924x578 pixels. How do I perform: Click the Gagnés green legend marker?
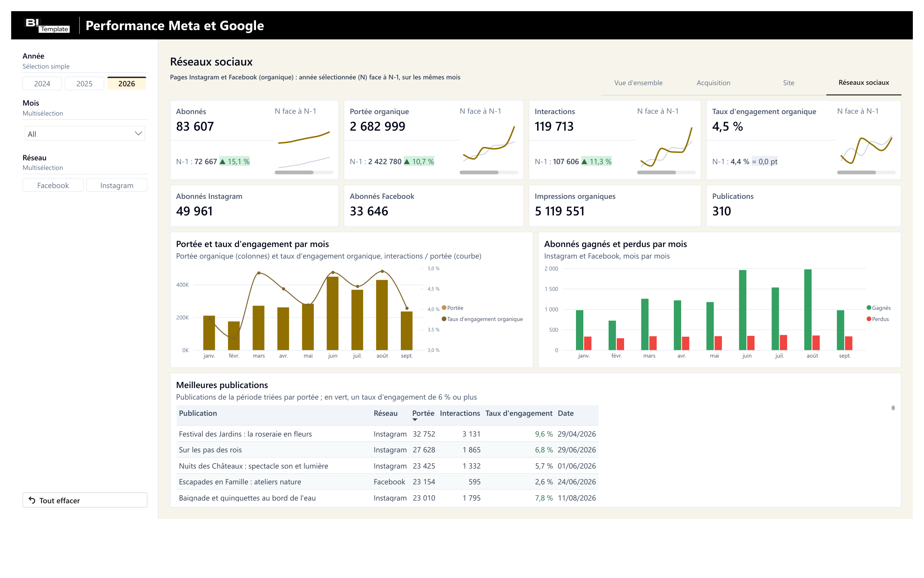(x=869, y=307)
